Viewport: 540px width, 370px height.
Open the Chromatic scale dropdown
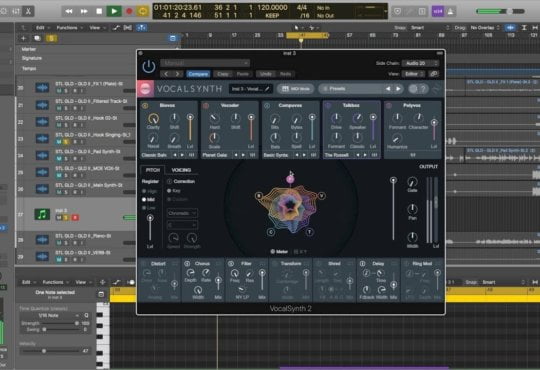coord(182,213)
